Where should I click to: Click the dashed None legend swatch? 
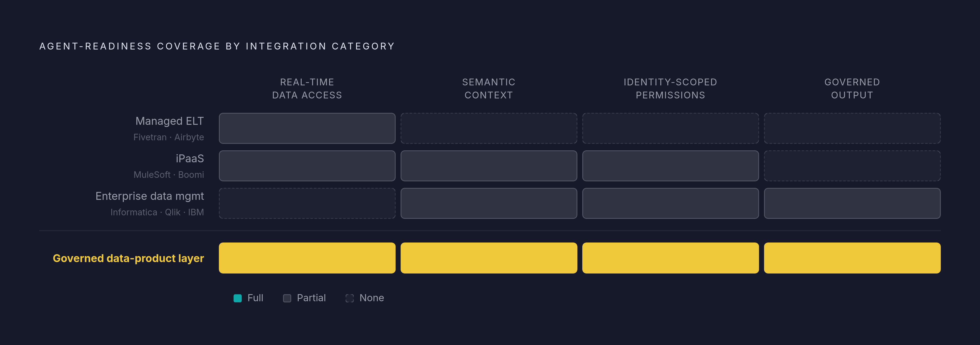pos(350,298)
